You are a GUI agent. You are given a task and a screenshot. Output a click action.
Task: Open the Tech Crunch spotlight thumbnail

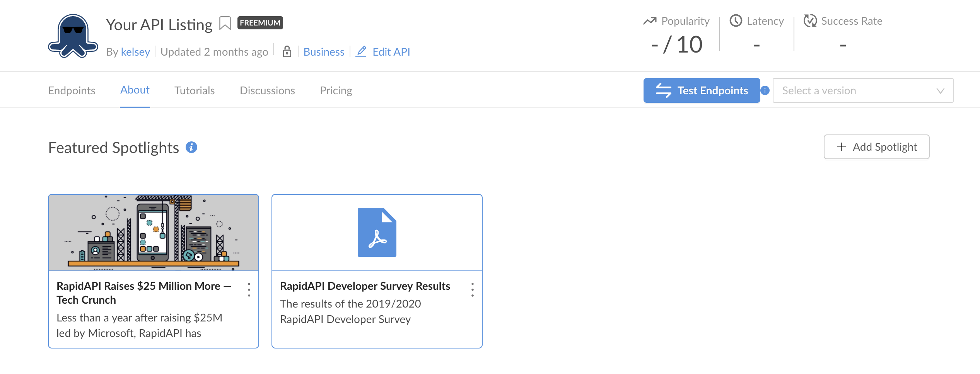point(154,233)
